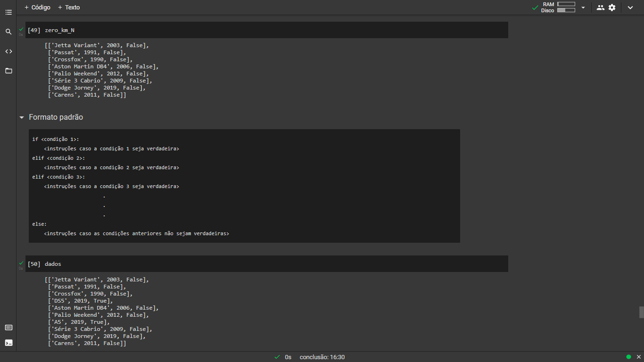
Task: Click 'Série 3 Cabrio' row in zero_km_N output
Action: [x=100, y=81]
